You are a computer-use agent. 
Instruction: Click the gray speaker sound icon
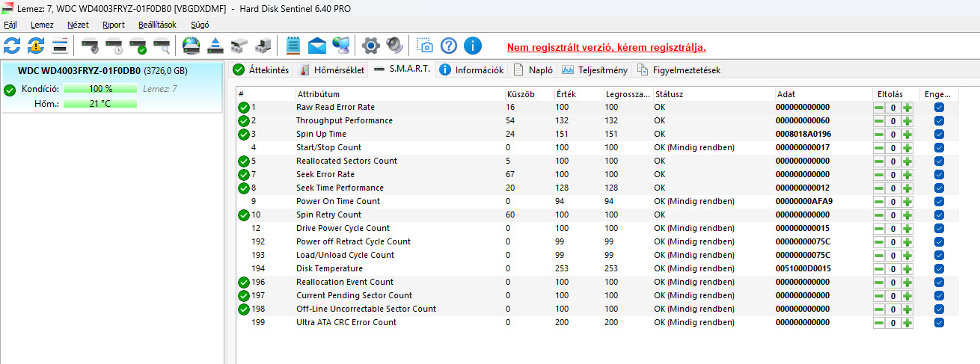point(394,46)
